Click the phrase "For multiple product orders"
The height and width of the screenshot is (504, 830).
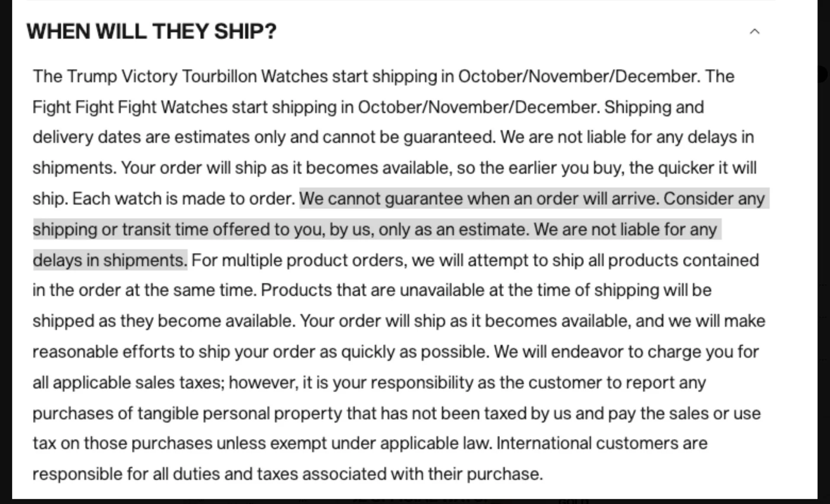299,260
